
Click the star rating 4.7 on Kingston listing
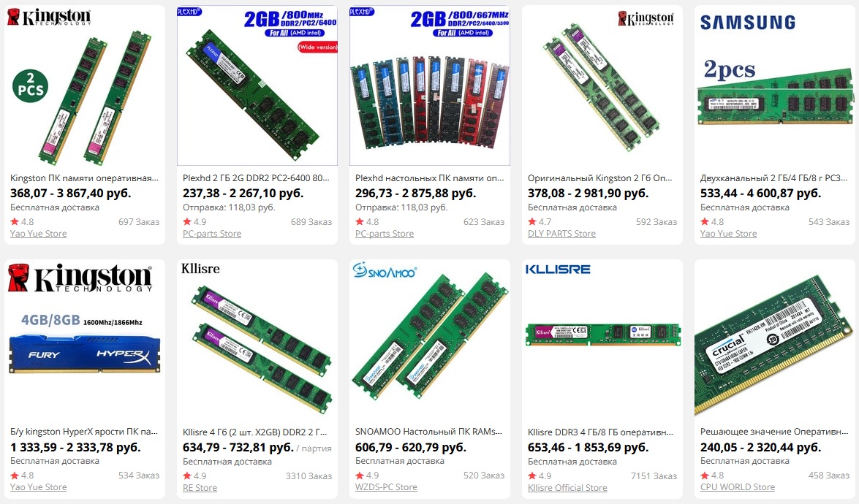coord(540,221)
